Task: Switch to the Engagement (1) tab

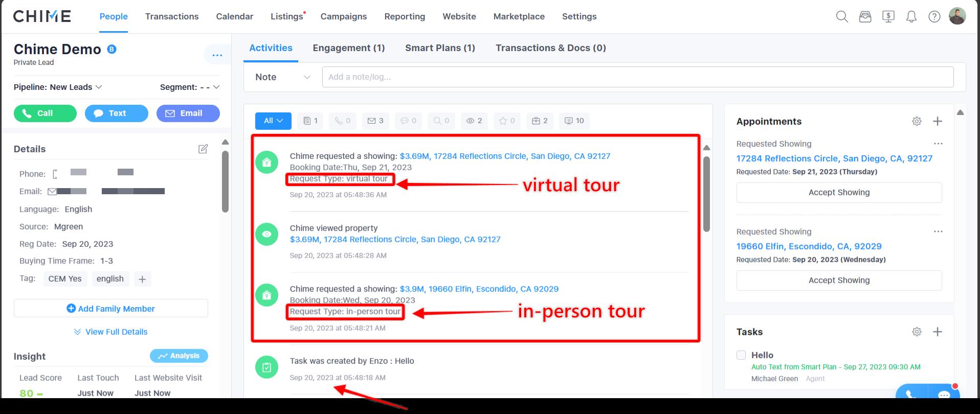Action: click(x=349, y=48)
